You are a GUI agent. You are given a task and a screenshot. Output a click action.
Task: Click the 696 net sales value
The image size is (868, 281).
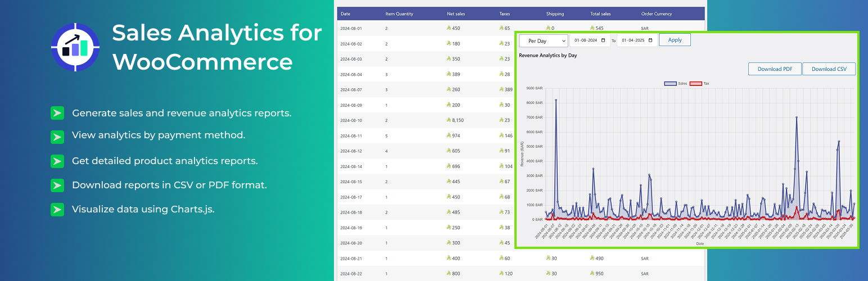453,167
